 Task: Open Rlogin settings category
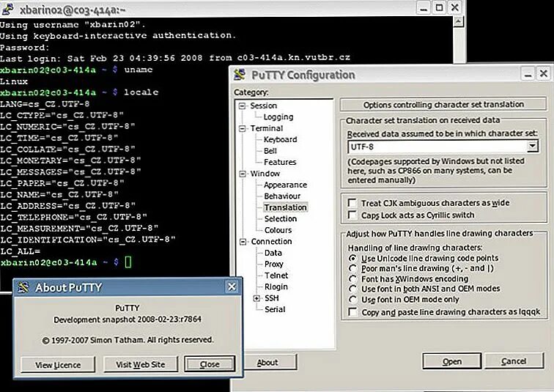(x=276, y=286)
